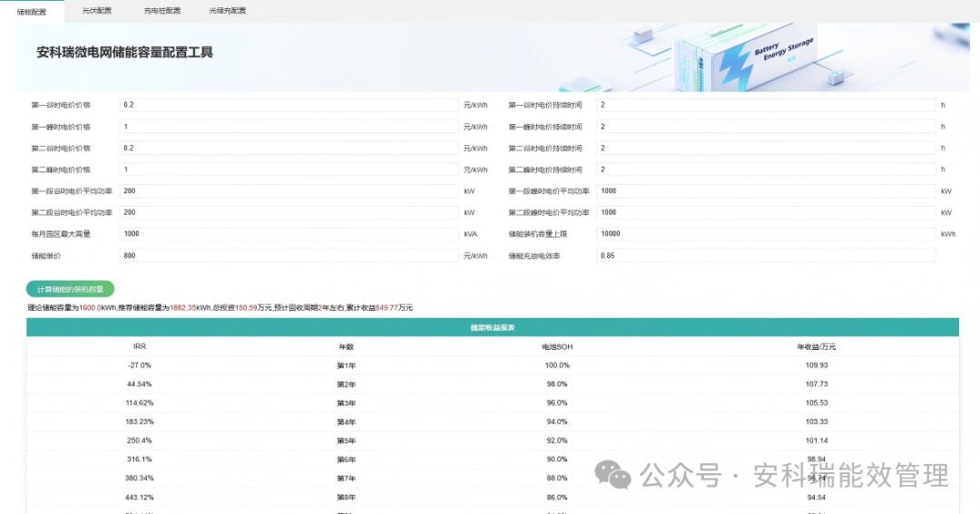Screen dimensions: 980x514
Task: Select the 光储充配置 tab
Action: point(227,11)
